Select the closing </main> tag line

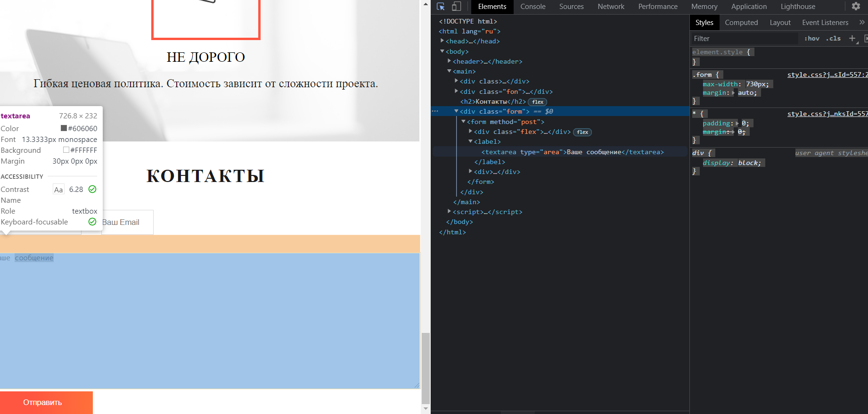coord(467,202)
